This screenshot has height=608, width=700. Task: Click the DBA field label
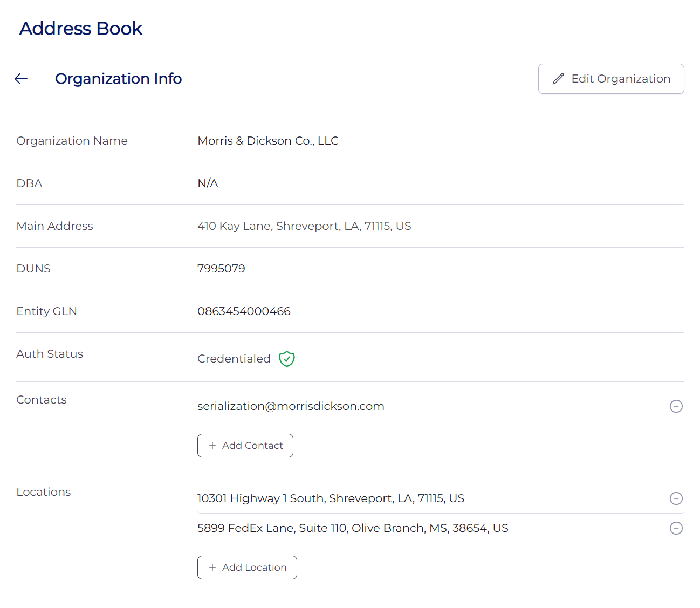(x=29, y=183)
